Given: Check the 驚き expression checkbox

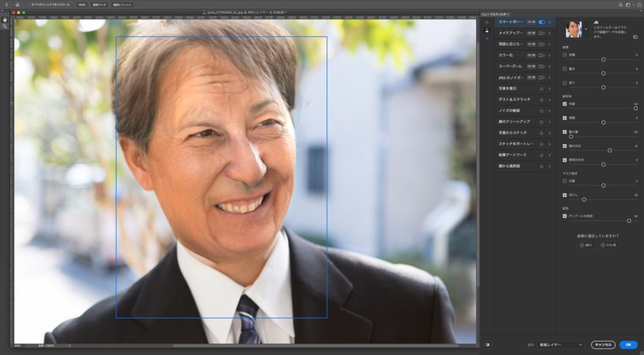Looking at the screenshot, I should [565, 69].
